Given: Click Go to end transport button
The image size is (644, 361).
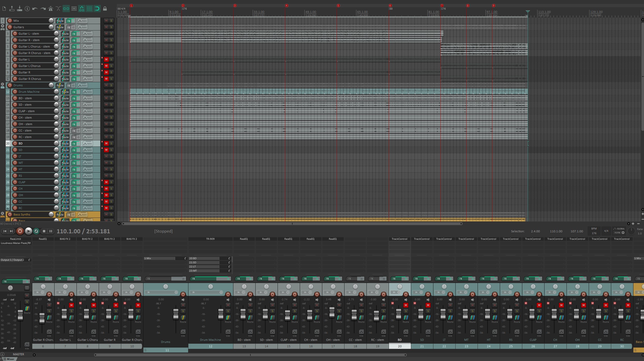Looking at the screenshot, I should point(11,231).
